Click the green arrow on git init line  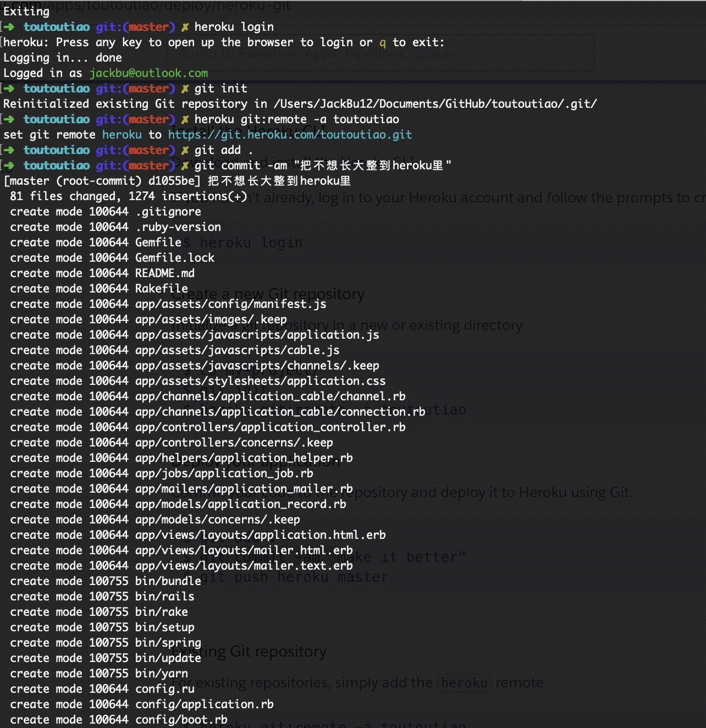(9, 89)
